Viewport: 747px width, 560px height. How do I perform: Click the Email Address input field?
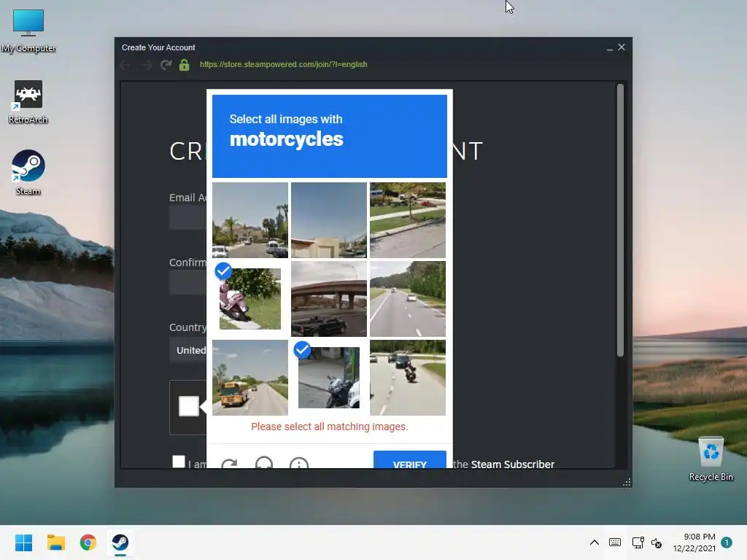tap(188, 217)
